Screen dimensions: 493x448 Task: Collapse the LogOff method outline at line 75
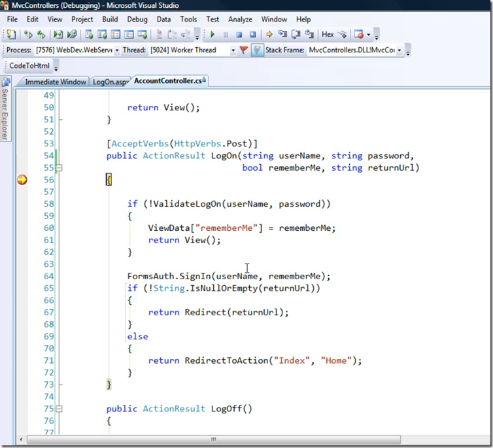click(x=59, y=409)
